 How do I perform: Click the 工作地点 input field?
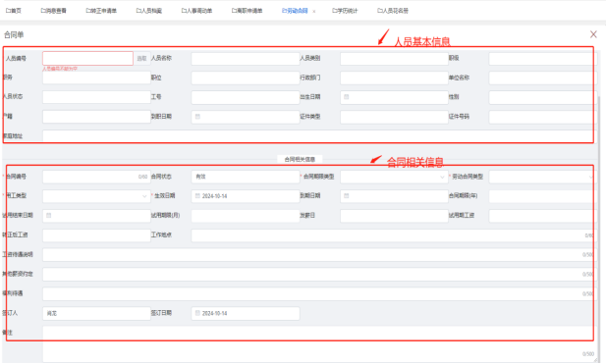click(x=393, y=235)
